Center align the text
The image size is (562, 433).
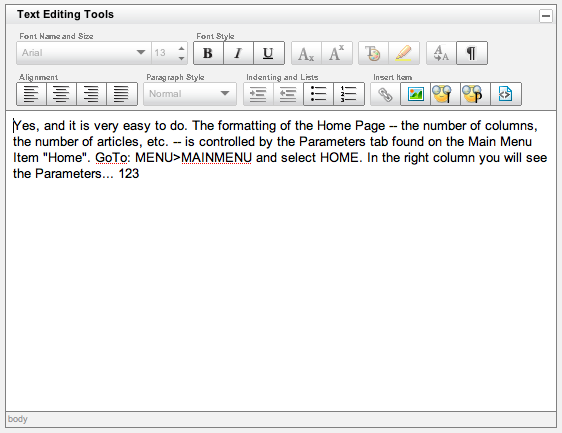pyautogui.click(x=61, y=94)
